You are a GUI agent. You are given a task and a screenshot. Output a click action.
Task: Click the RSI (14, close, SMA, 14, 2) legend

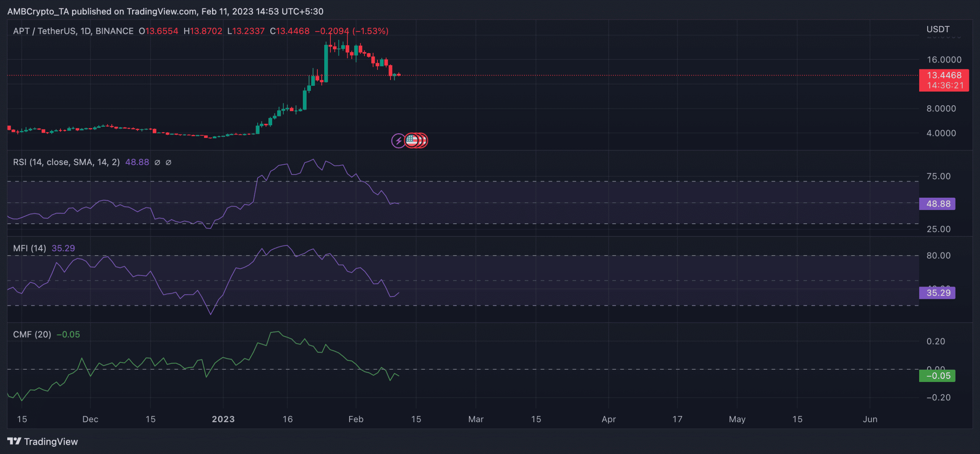pyautogui.click(x=66, y=162)
